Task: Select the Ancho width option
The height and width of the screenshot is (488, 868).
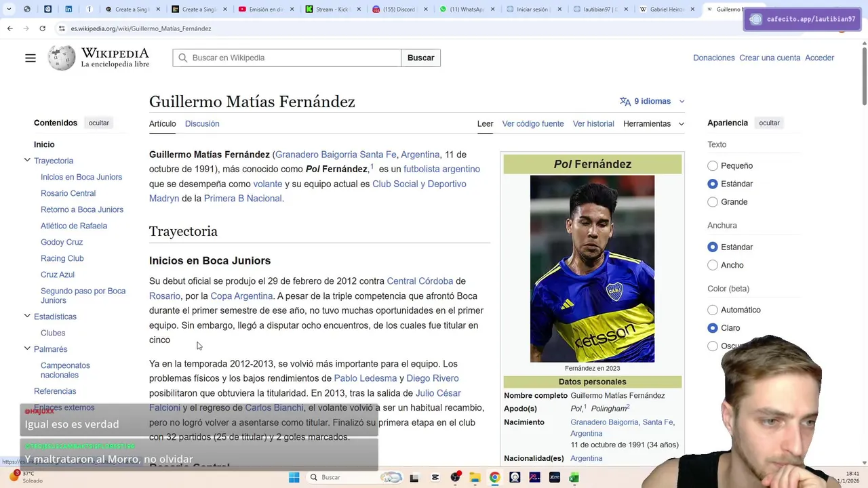Action: [x=712, y=265]
